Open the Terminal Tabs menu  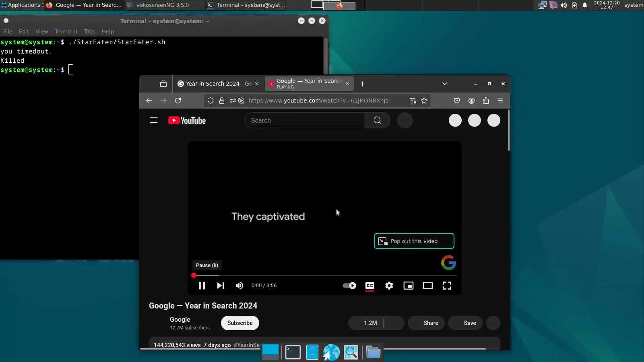coord(89,31)
